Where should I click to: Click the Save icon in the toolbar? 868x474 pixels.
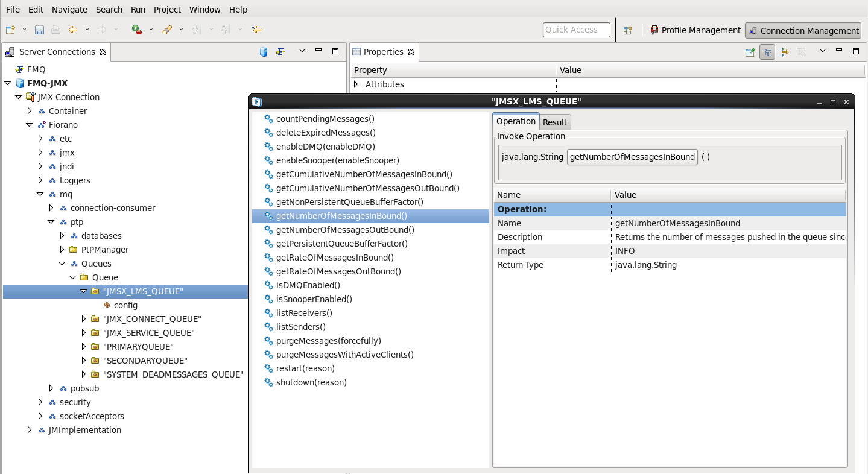coord(39,30)
